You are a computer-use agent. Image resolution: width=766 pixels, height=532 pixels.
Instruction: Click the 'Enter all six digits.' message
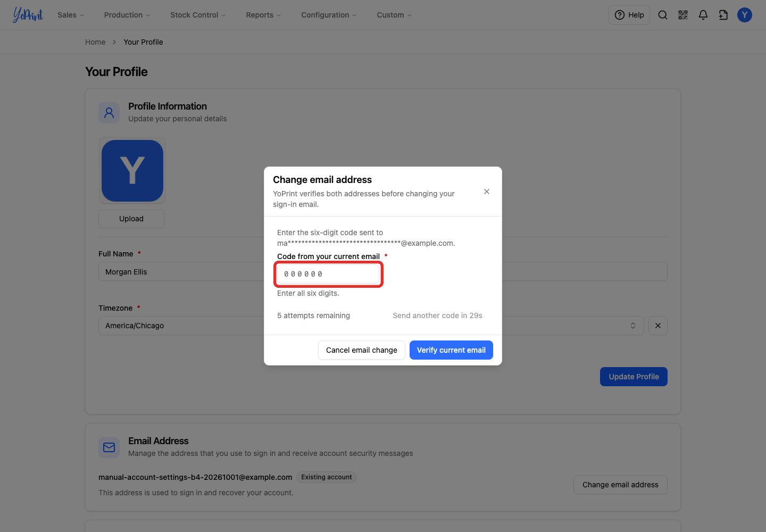(308, 293)
